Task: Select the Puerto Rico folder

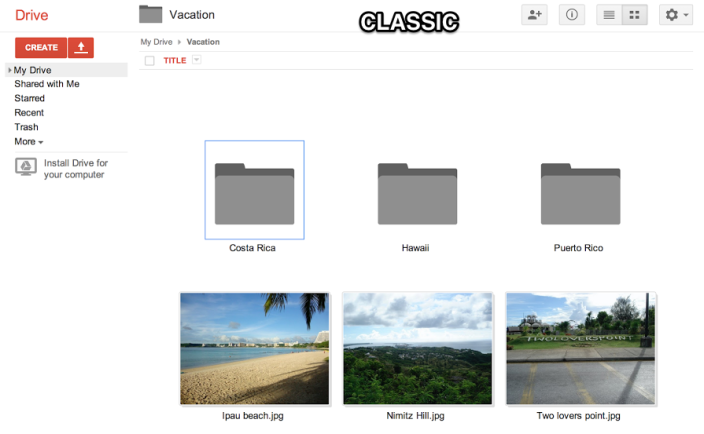Action: pyautogui.click(x=579, y=193)
